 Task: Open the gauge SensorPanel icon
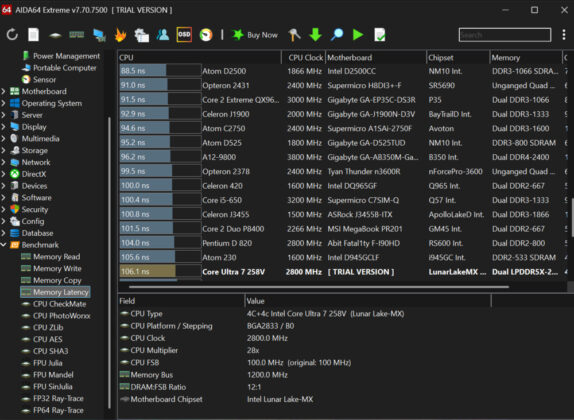(x=206, y=35)
